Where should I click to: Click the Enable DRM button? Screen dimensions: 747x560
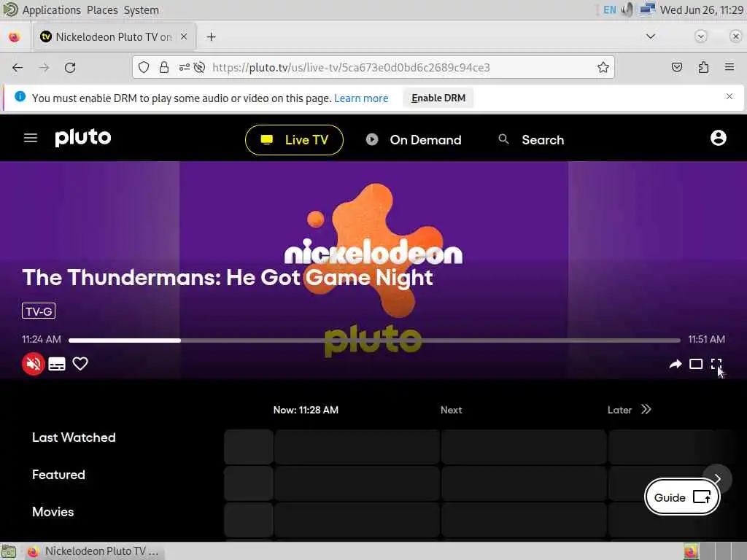pos(438,98)
